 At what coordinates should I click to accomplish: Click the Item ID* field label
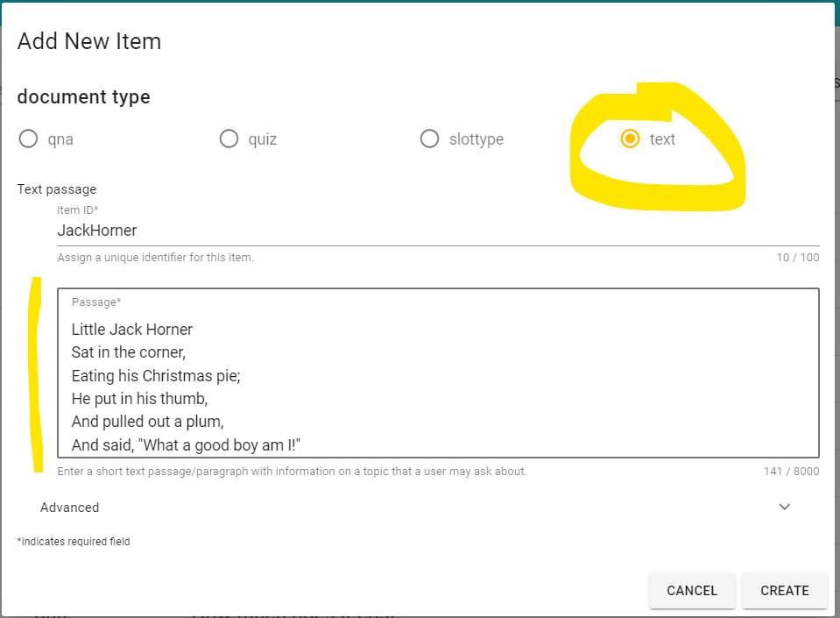point(78,210)
